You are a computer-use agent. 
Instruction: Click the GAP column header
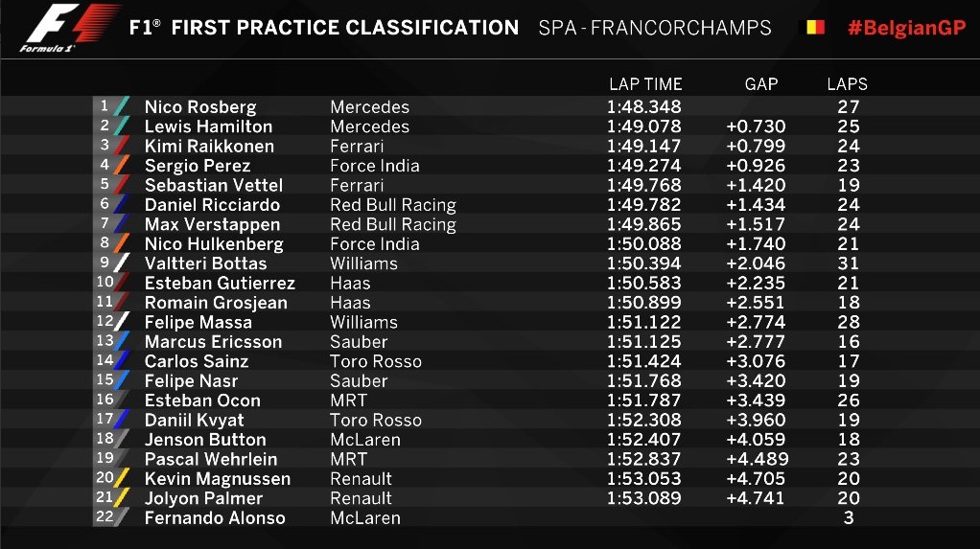click(x=761, y=84)
